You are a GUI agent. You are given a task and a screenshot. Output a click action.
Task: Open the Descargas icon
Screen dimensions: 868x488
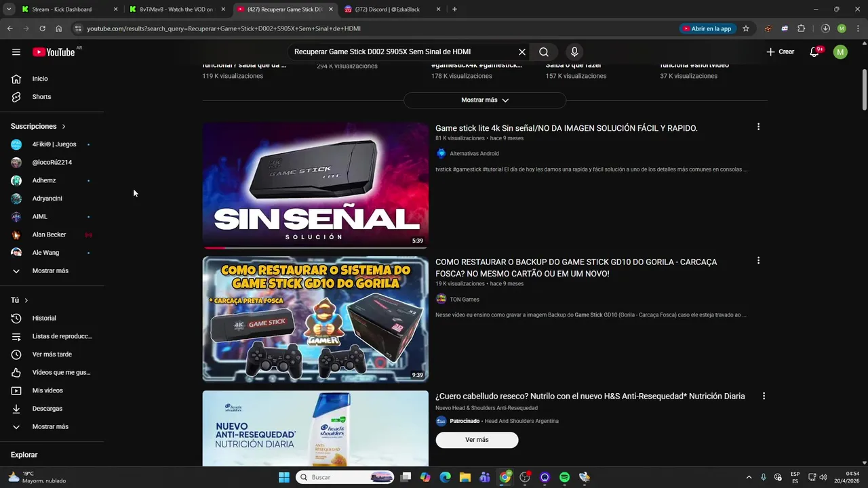click(16, 409)
